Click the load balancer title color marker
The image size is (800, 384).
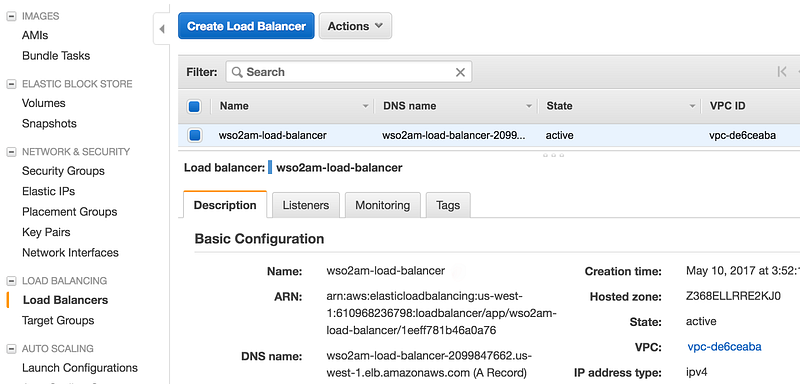coord(270,167)
